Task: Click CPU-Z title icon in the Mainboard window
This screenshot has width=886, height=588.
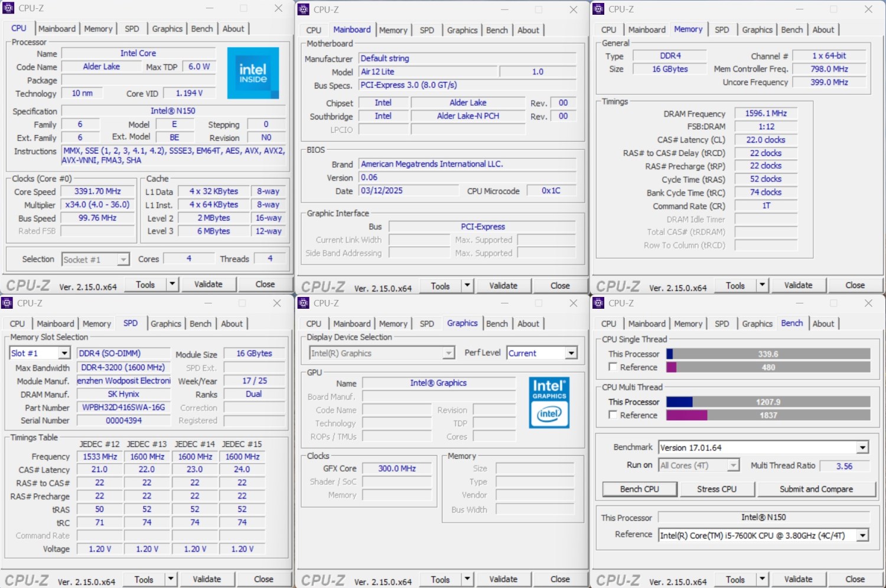Action: [x=304, y=9]
